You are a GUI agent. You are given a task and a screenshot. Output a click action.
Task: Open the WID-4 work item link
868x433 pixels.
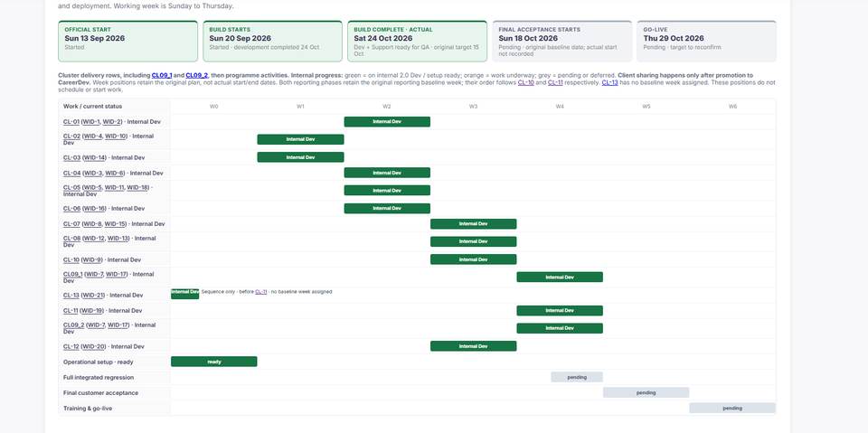coord(93,136)
